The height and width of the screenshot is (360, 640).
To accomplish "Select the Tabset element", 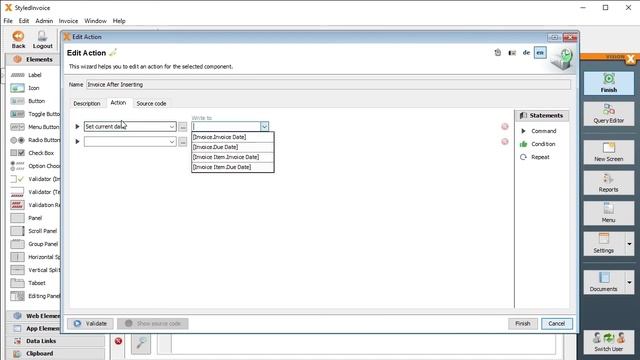I will pos(28,283).
